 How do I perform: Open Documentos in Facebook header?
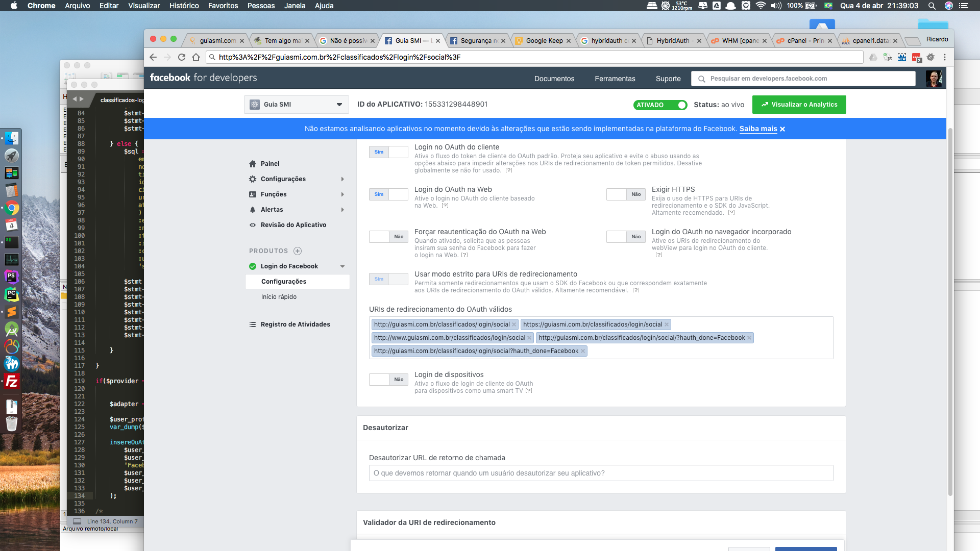click(554, 79)
